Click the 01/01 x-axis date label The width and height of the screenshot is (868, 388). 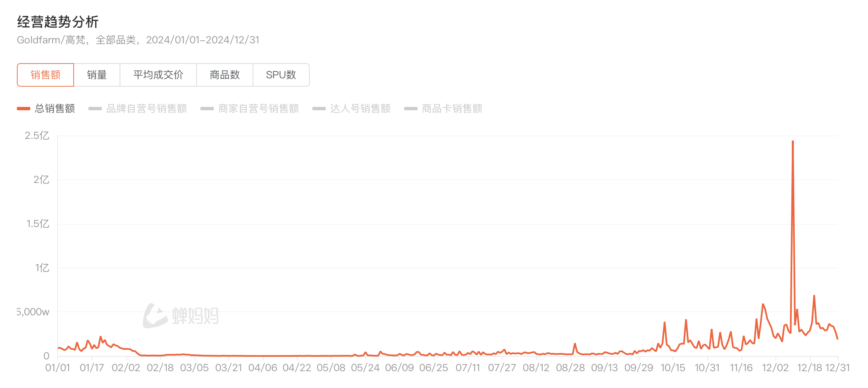tap(58, 368)
